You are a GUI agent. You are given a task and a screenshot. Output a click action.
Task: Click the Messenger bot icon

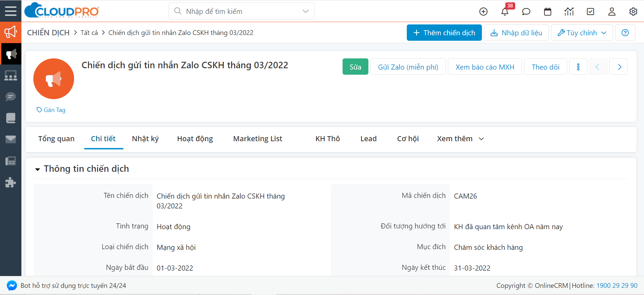click(12, 285)
